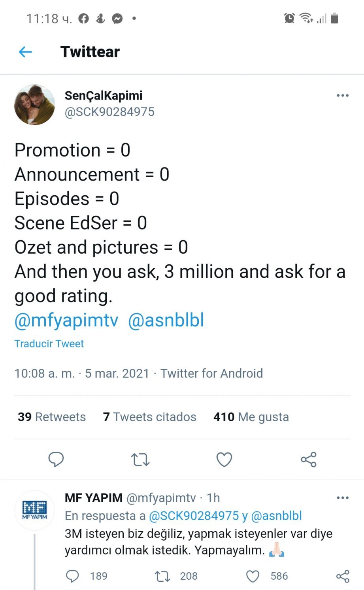Open 7 Tweets citados list
The height and width of the screenshot is (590, 364).
149,417
